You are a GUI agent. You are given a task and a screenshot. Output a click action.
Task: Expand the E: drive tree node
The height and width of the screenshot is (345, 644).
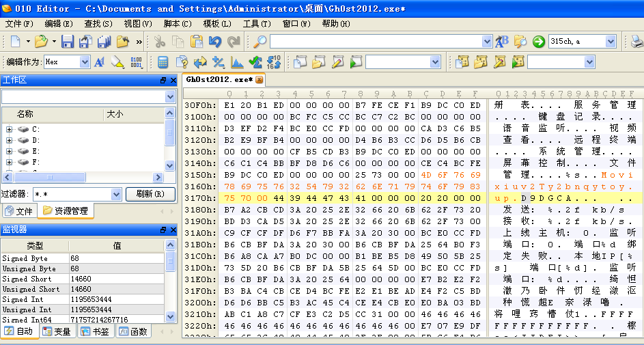tap(9, 151)
